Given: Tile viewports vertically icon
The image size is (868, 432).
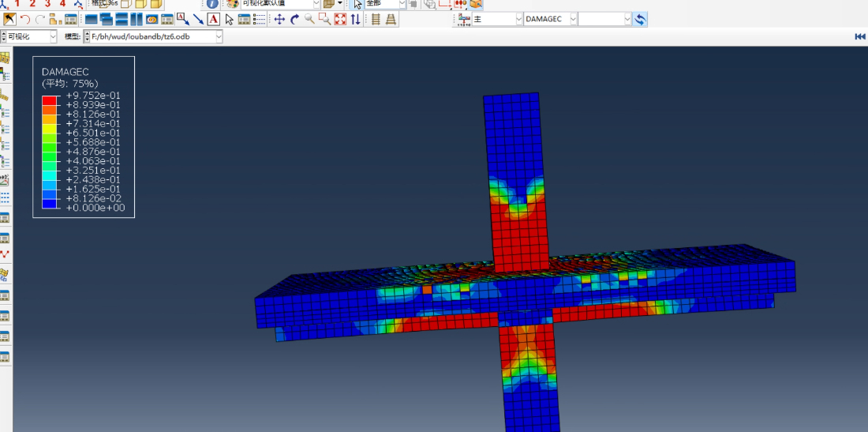Looking at the screenshot, I should coord(137,20).
